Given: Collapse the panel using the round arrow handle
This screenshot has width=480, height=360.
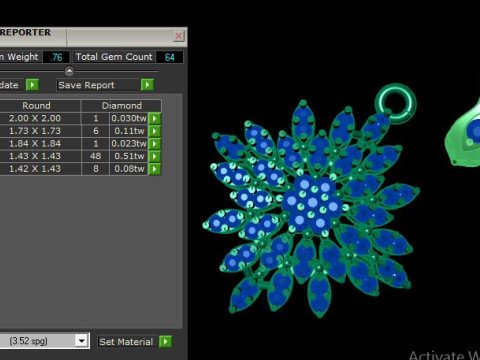Looking at the screenshot, I should 69,71.
